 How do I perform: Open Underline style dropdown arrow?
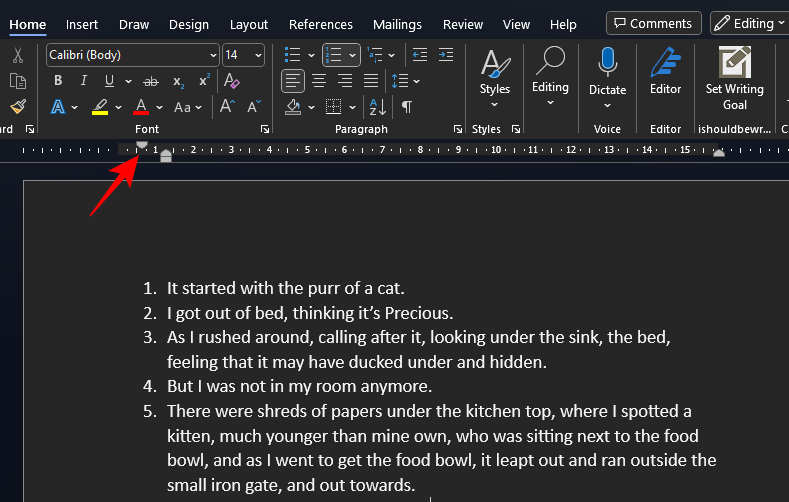128,81
